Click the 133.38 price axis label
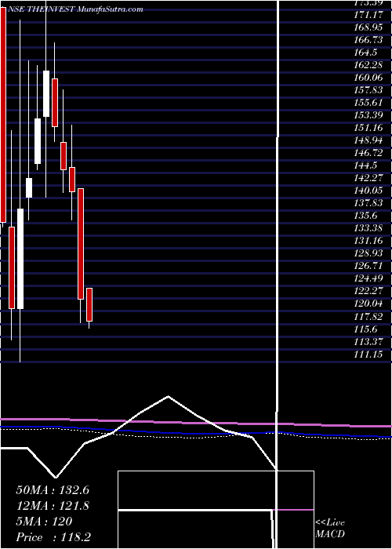392x549 pixels. [x=368, y=228]
